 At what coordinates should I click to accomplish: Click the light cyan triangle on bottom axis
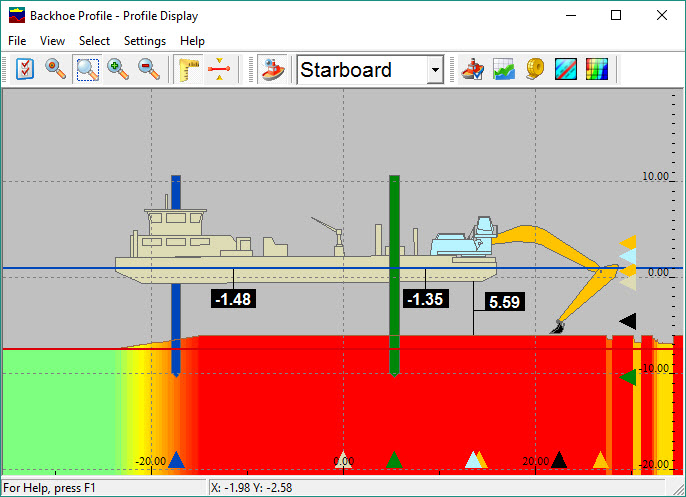(x=472, y=460)
